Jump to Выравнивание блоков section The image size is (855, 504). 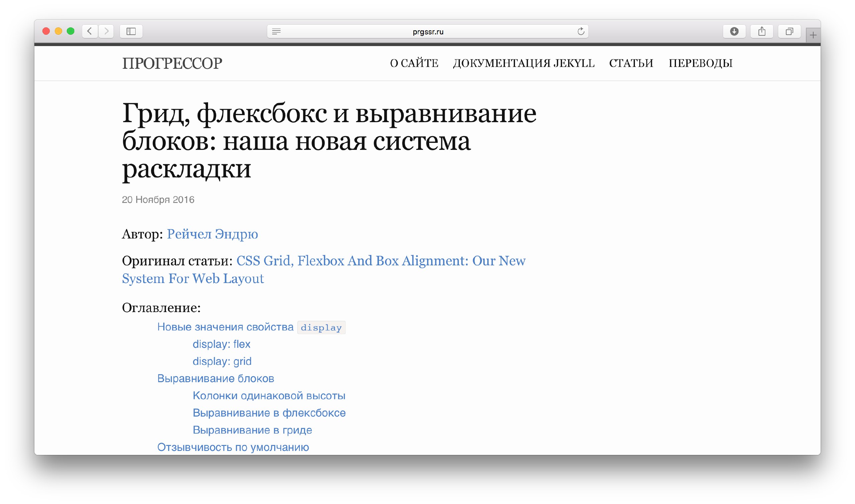click(x=215, y=379)
